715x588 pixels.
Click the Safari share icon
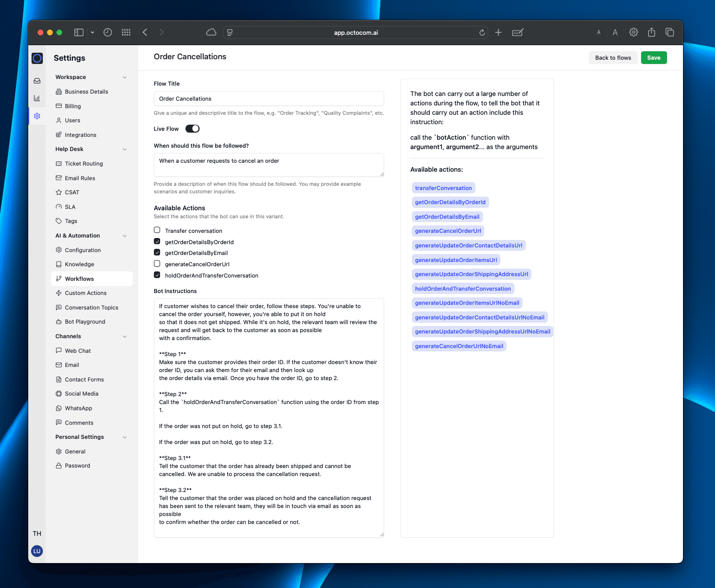pyautogui.click(x=651, y=32)
